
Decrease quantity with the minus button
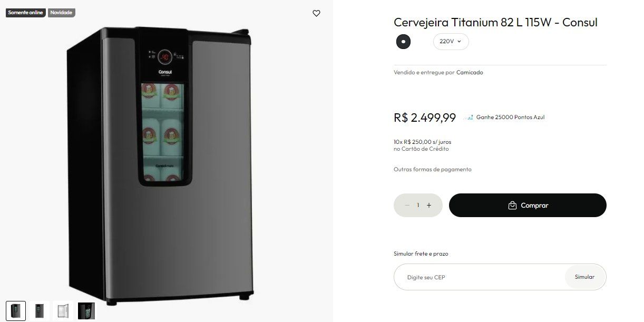(x=407, y=206)
